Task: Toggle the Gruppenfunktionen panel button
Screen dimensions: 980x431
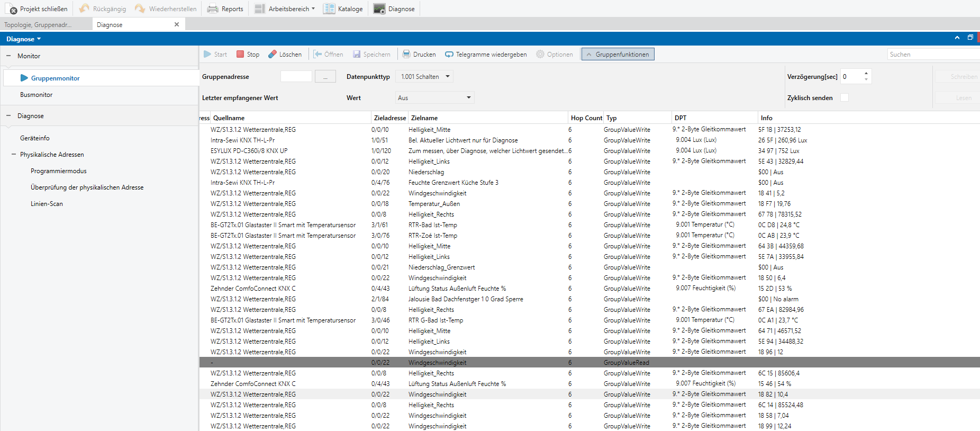Action: (618, 54)
